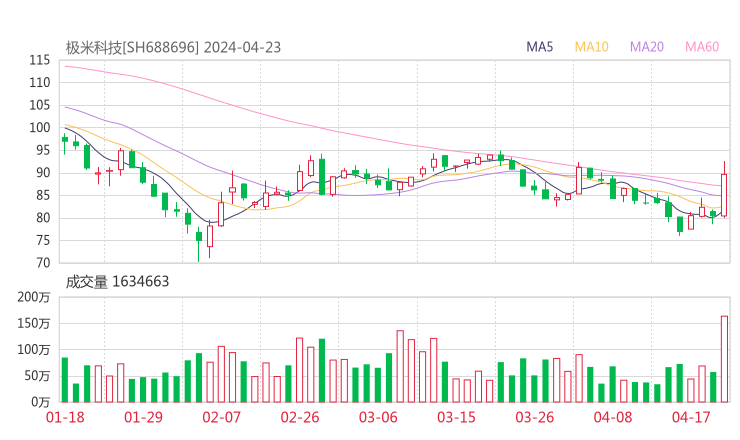Click the 02-07 date axis label
This screenshot has height=440, width=740.
pyautogui.click(x=221, y=417)
